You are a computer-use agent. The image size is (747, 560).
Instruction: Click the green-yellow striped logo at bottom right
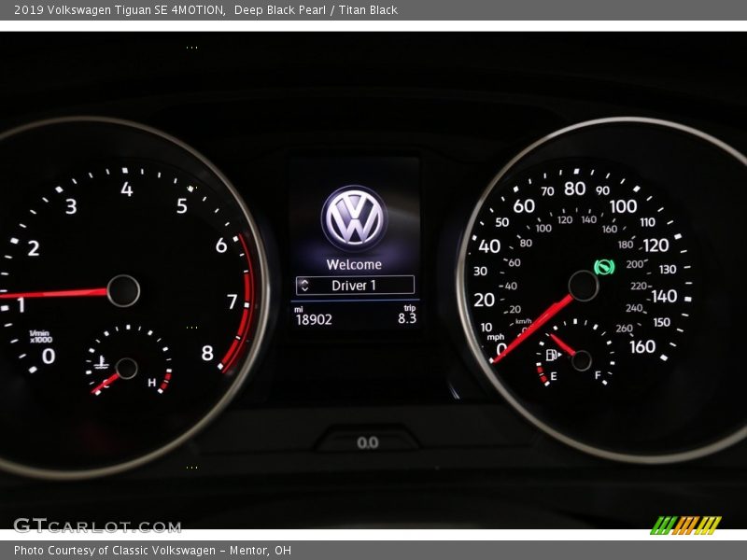click(x=686, y=525)
